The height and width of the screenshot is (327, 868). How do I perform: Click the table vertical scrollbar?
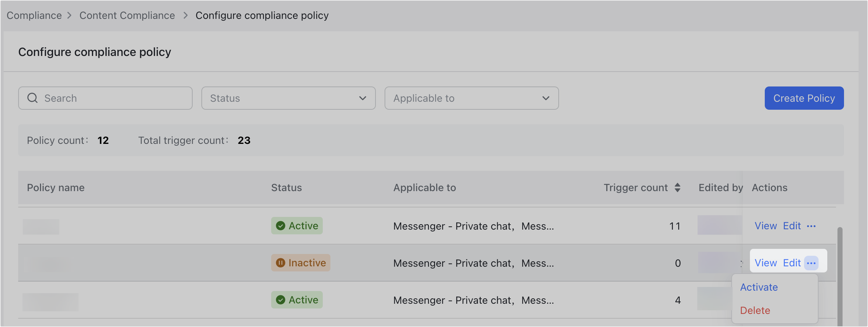click(840, 276)
